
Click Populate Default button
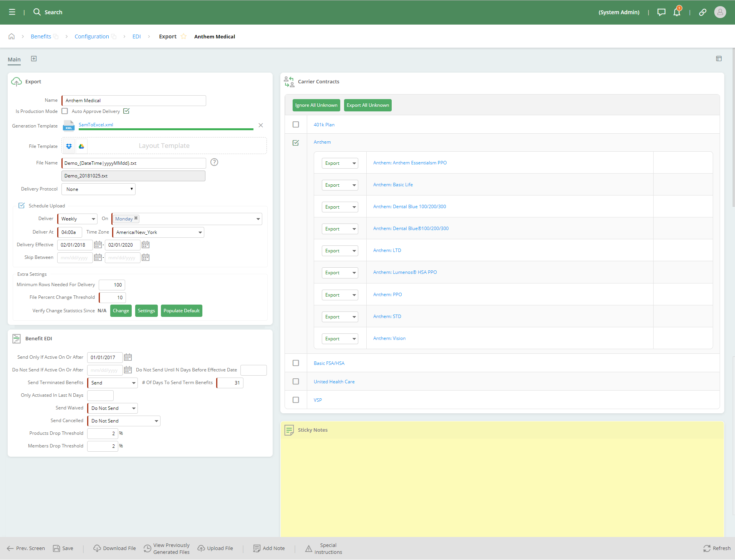[x=182, y=311]
